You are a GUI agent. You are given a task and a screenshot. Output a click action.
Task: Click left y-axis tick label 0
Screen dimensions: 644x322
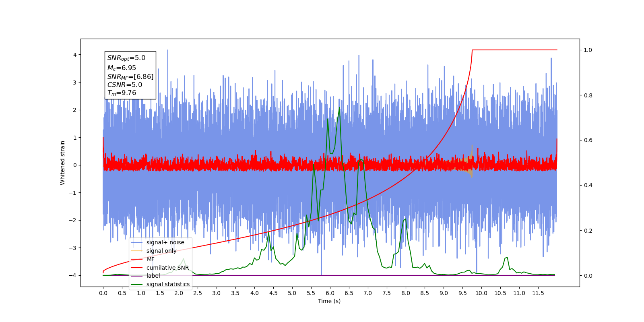point(75,165)
